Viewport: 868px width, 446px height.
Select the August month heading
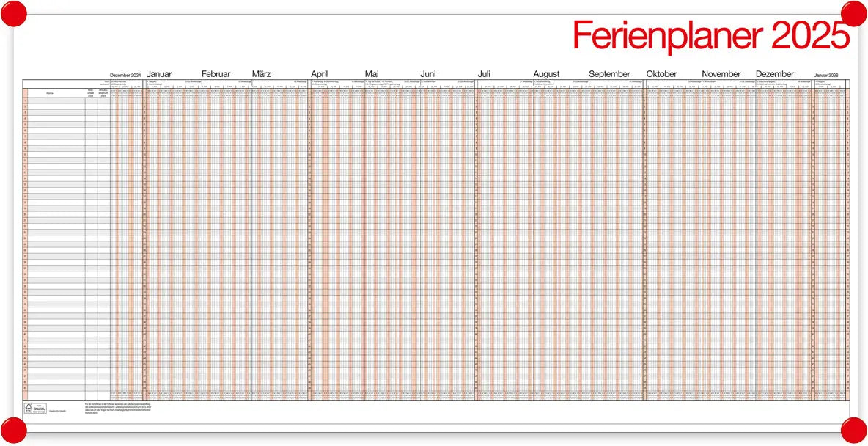[x=546, y=74]
